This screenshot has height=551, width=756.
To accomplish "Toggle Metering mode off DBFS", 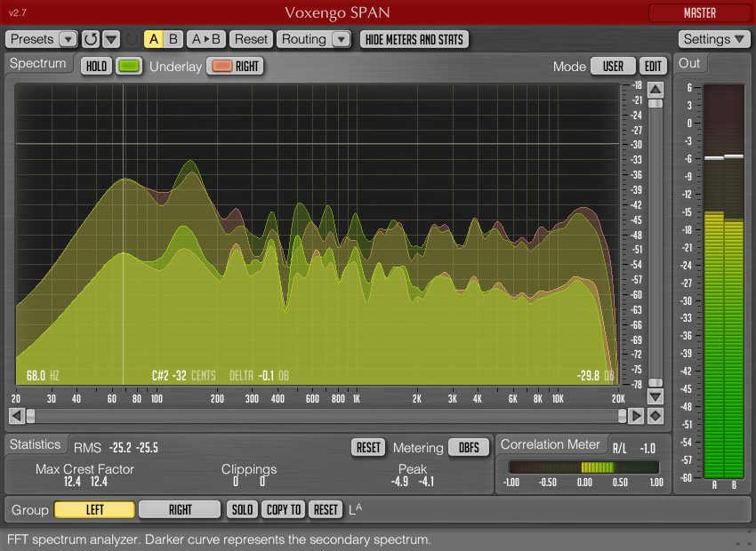I will click(468, 448).
